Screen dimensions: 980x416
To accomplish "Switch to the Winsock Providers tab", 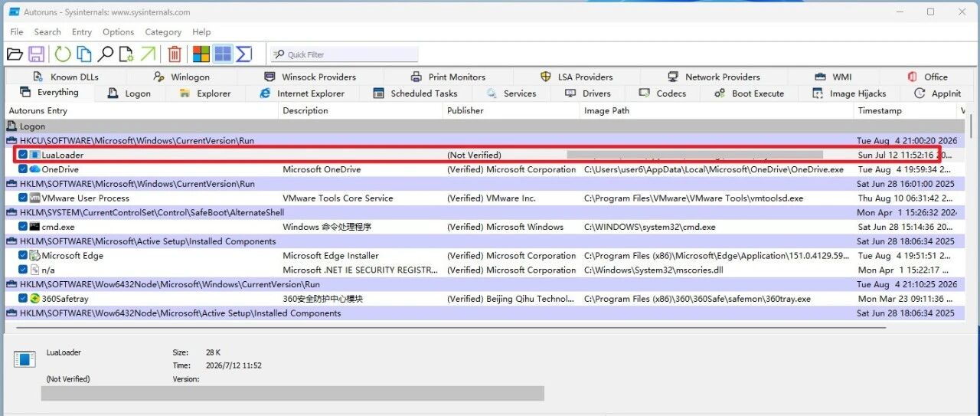I will (310, 77).
